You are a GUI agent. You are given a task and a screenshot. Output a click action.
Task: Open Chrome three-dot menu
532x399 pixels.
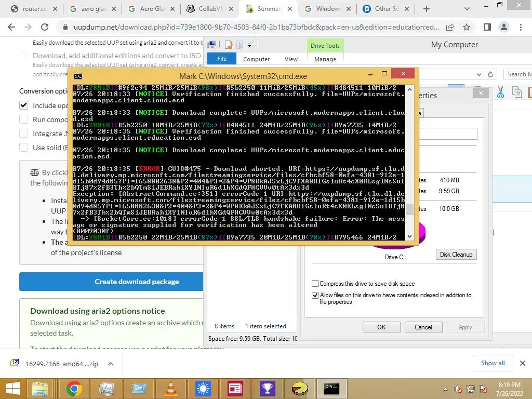pyautogui.click(x=521, y=27)
